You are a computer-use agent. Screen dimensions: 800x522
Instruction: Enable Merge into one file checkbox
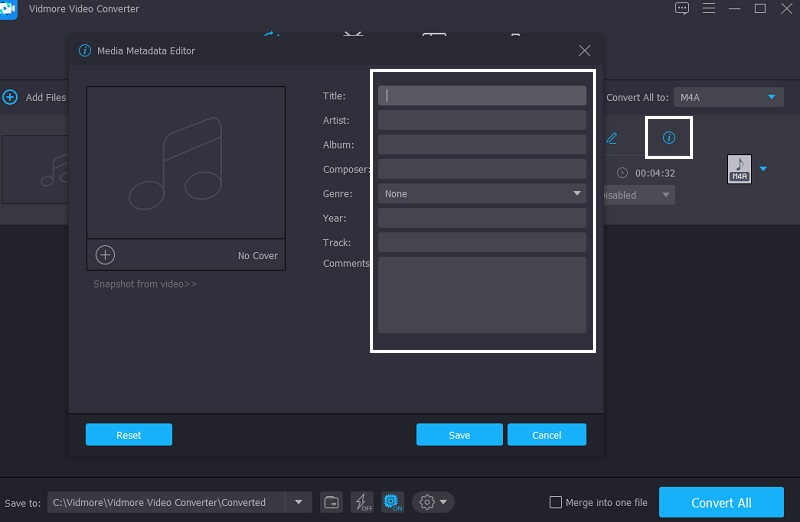556,502
